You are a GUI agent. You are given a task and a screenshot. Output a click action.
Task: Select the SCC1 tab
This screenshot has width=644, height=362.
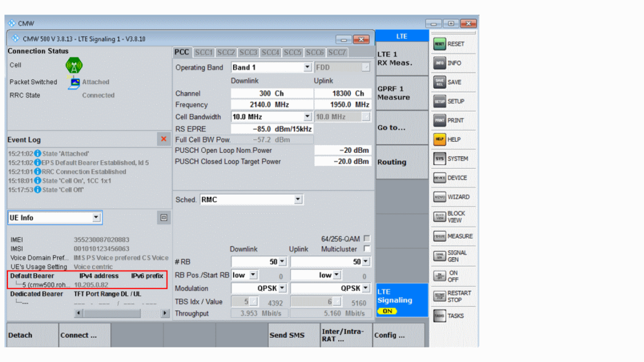point(204,52)
